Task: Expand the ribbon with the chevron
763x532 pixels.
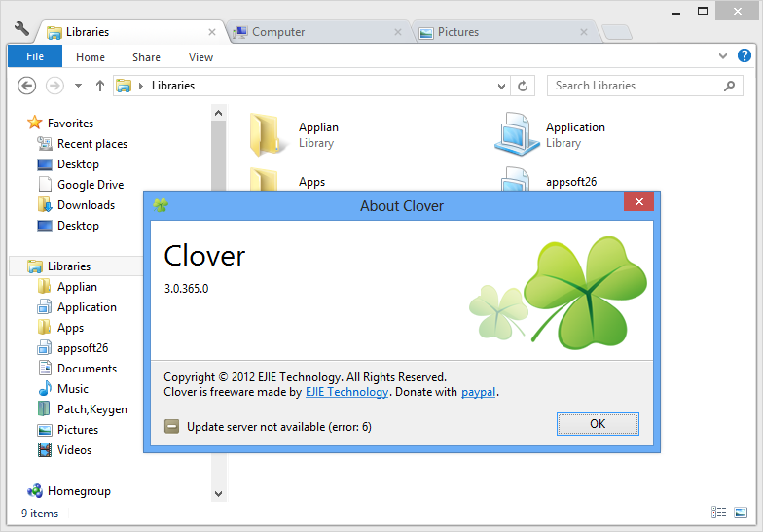Action: [723, 56]
